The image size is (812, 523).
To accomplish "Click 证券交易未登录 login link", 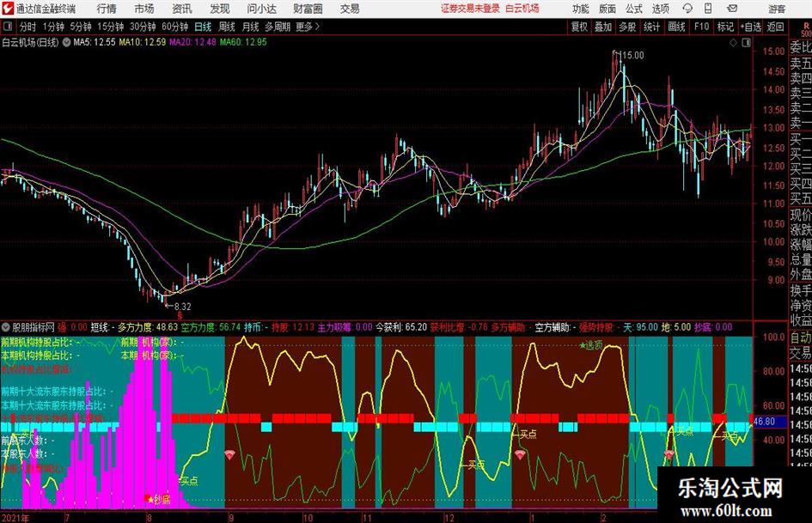I will [x=470, y=9].
